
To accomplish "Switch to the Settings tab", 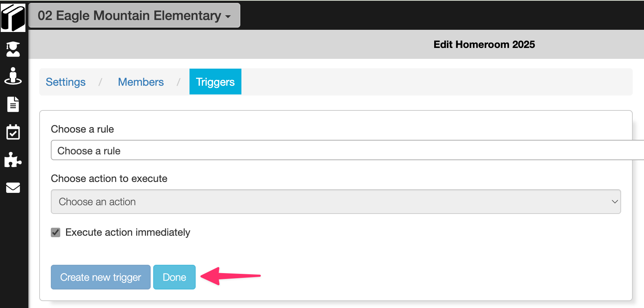I will click(66, 82).
